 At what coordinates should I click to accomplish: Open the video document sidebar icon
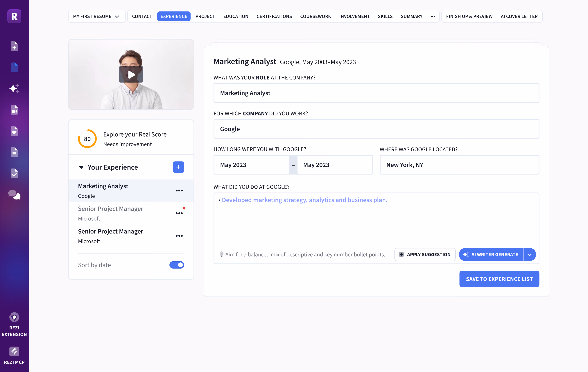coord(14,110)
